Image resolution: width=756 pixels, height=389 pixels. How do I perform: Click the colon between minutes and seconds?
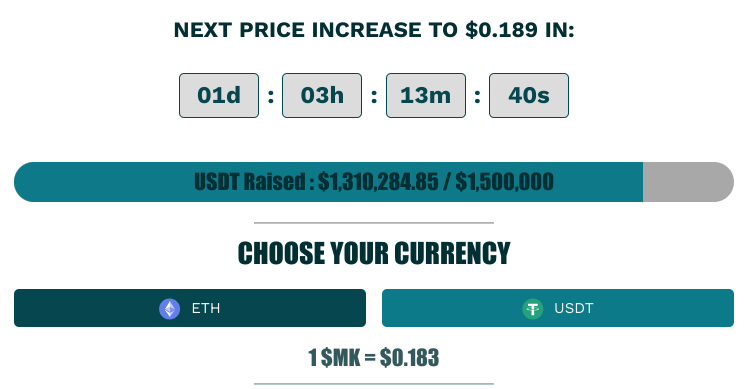pos(477,96)
